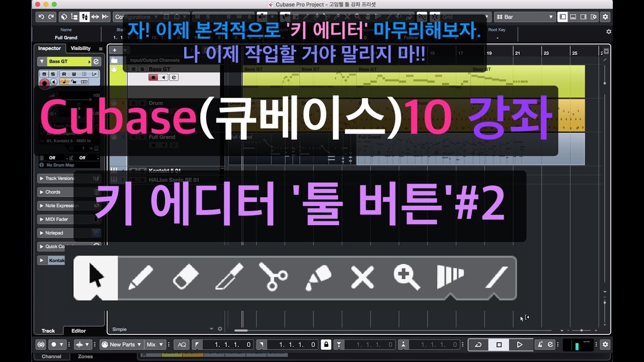Screen dimensions: 644x362
Task: Toggle Read automation R in Inspector
Action: pos(64,74)
